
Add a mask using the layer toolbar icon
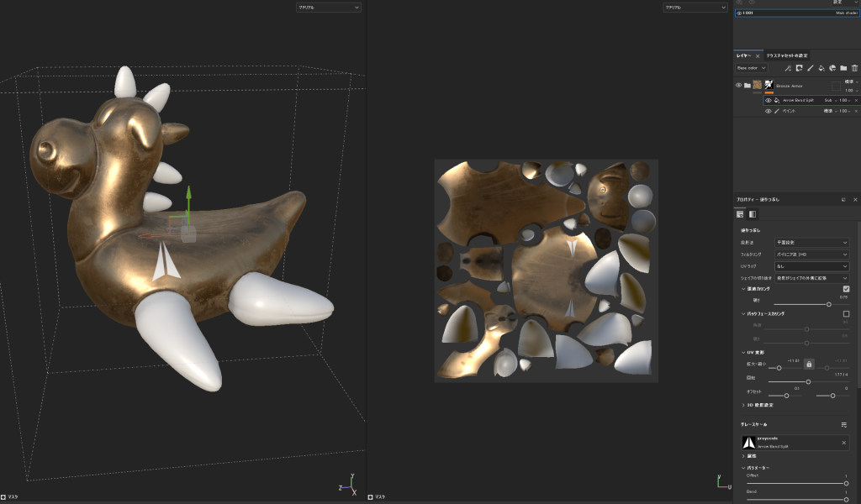799,68
